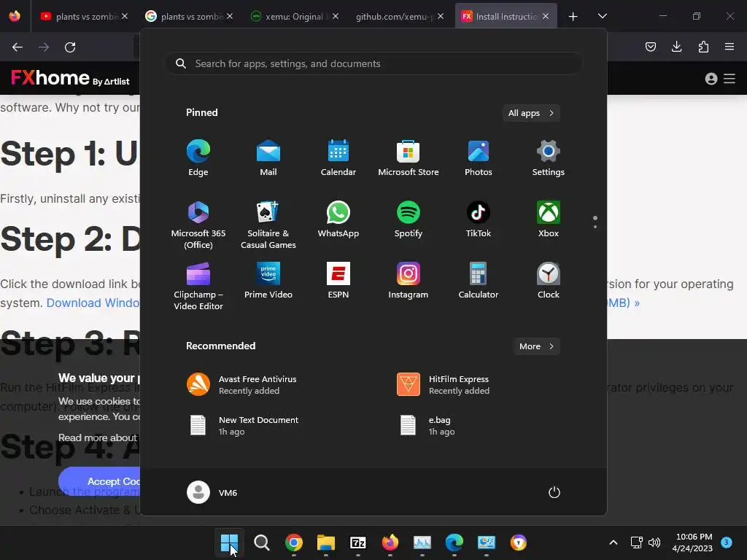The width and height of the screenshot is (747, 560).
Task: Launch Microsoft 365 (Office)
Action: tap(198, 225)
